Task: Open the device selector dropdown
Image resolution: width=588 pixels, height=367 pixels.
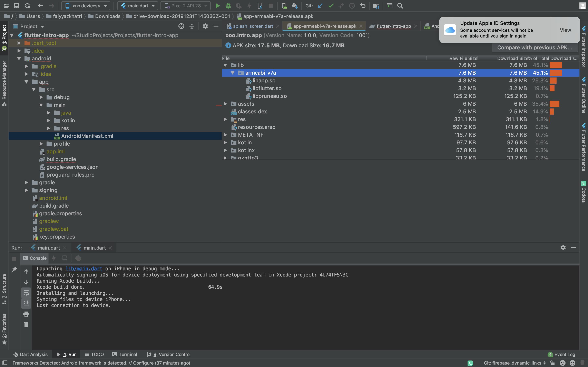Action: (x=86, y=6)
